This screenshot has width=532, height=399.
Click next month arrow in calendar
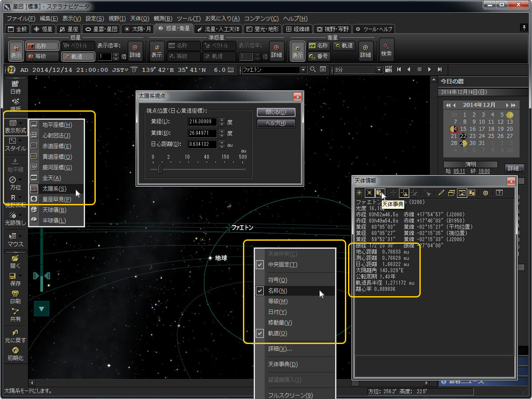508,105
